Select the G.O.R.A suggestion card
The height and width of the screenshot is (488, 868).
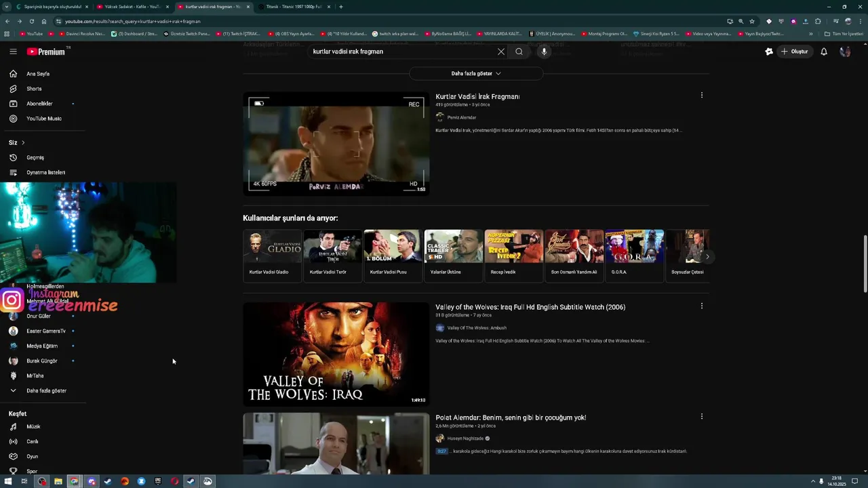pyautogui.click(x=634, y=255)
